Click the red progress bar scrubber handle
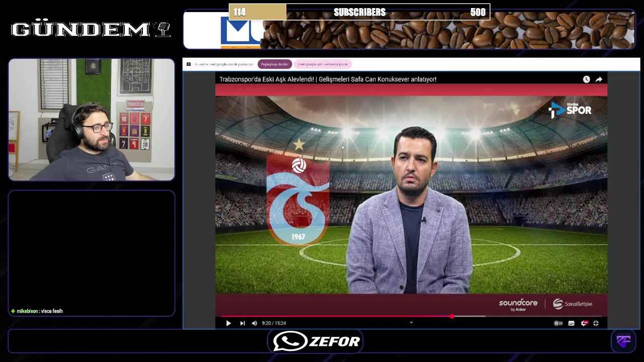Screen dimensions: 644x362 pos(452,316)
